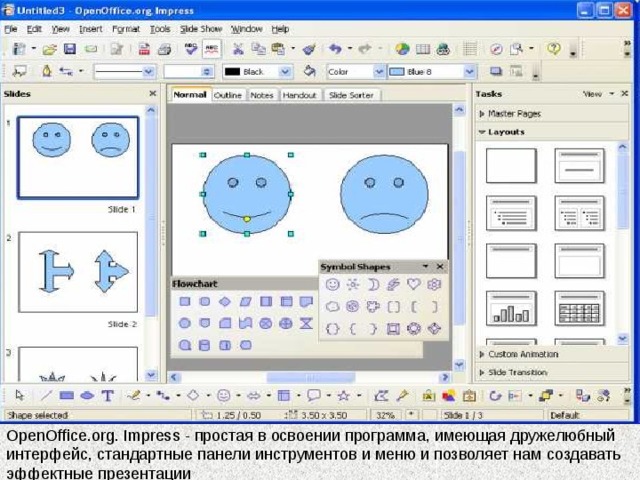Cut selection with the scissors icon
640x480 pixels.
(238, 49)
